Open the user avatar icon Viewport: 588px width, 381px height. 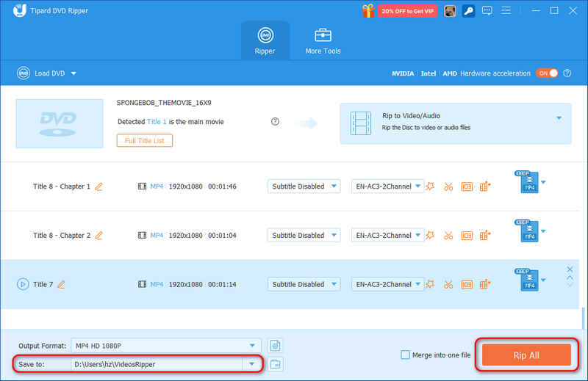450,11
